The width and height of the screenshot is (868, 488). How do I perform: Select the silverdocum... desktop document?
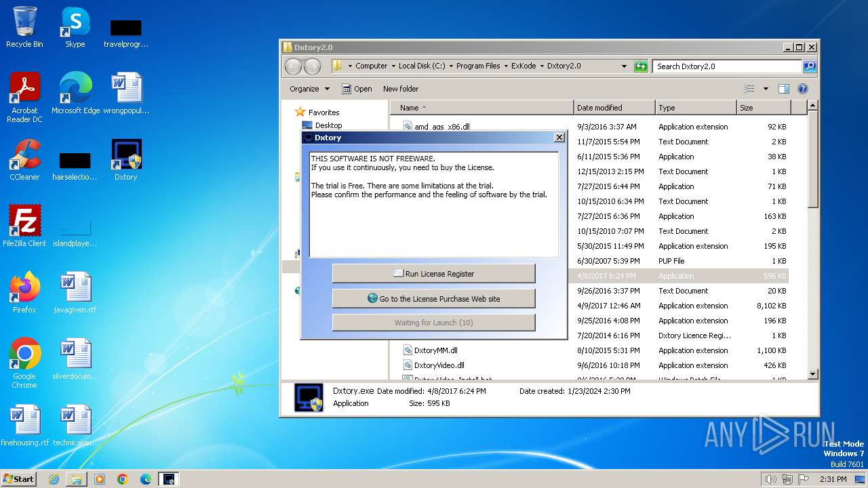(x=75, y=359)
